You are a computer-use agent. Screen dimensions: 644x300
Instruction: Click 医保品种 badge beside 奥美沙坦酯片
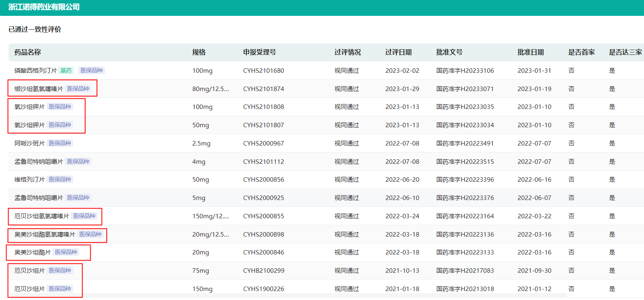[x=66, y=252]
